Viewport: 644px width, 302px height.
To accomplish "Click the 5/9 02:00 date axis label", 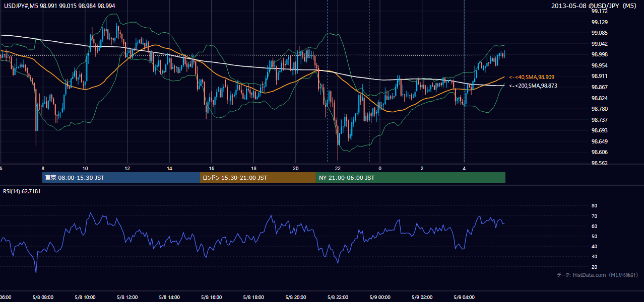I will click(422, 297).
